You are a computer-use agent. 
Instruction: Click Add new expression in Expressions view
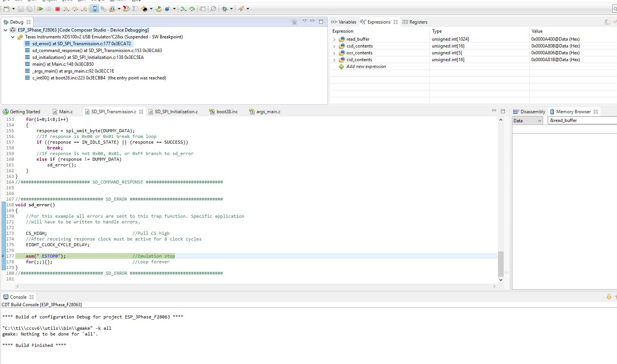[x=366, y=66]
